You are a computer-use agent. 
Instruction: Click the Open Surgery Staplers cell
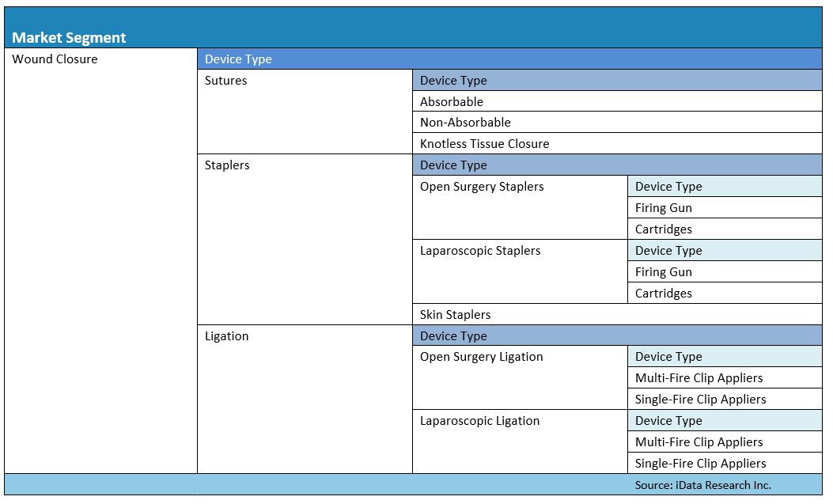point(520,207)
